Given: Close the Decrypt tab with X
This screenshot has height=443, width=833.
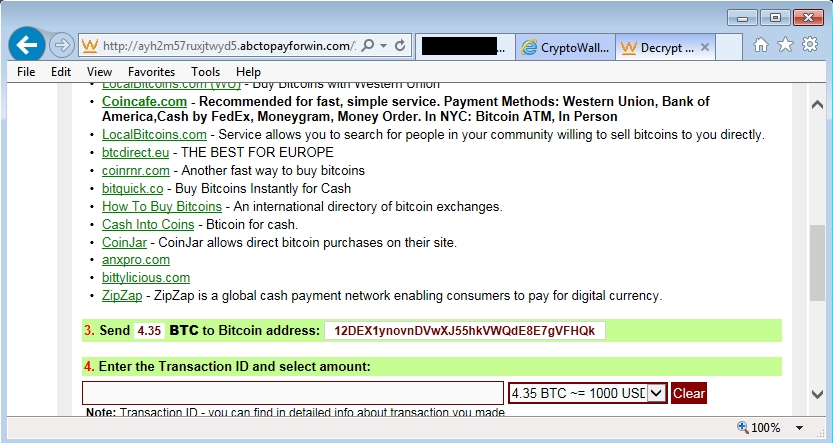Looking at the screenshot, I should pyautogui.click(x=705, y=47).
